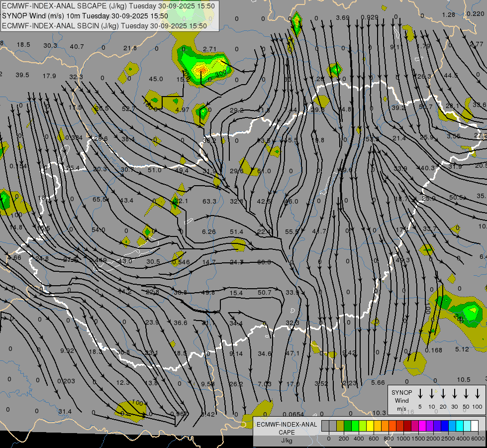Click the map value 0.929
487x448 pixels.
[x=370, y=17]
